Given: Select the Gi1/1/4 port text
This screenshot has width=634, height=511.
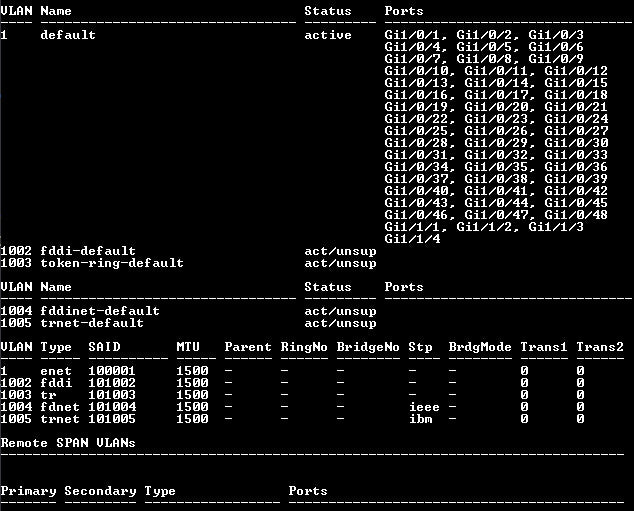Looking at the screenshot, I should (x=412, y=239).
